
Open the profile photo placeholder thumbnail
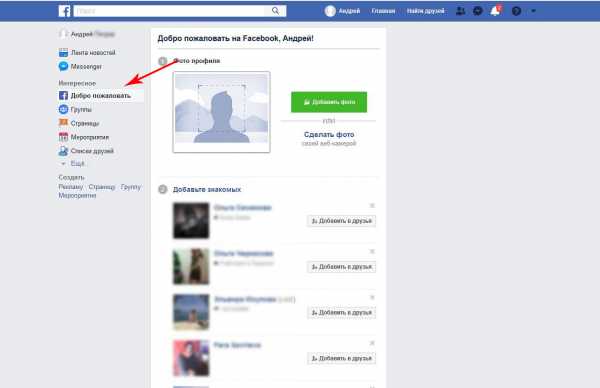[x=221, y=112]
